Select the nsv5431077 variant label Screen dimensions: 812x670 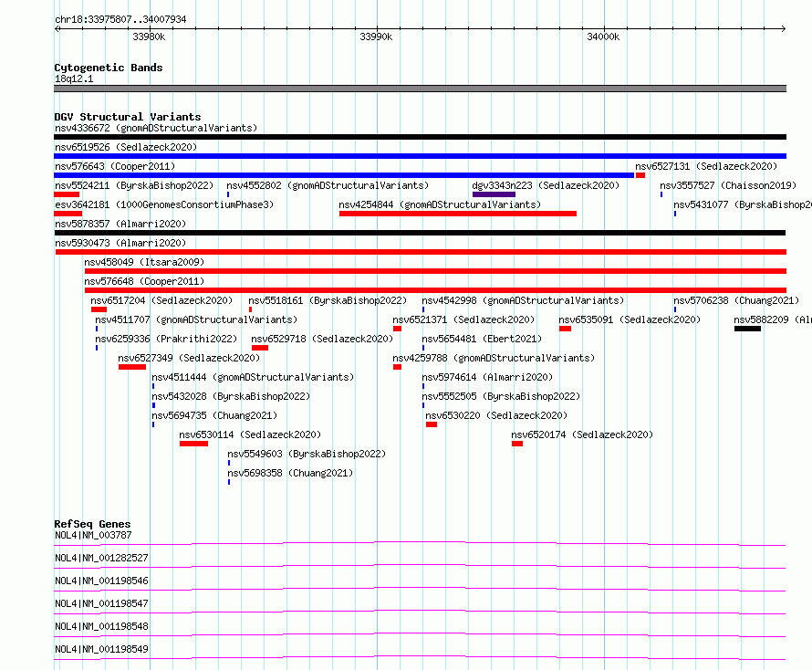coord(743,204)
